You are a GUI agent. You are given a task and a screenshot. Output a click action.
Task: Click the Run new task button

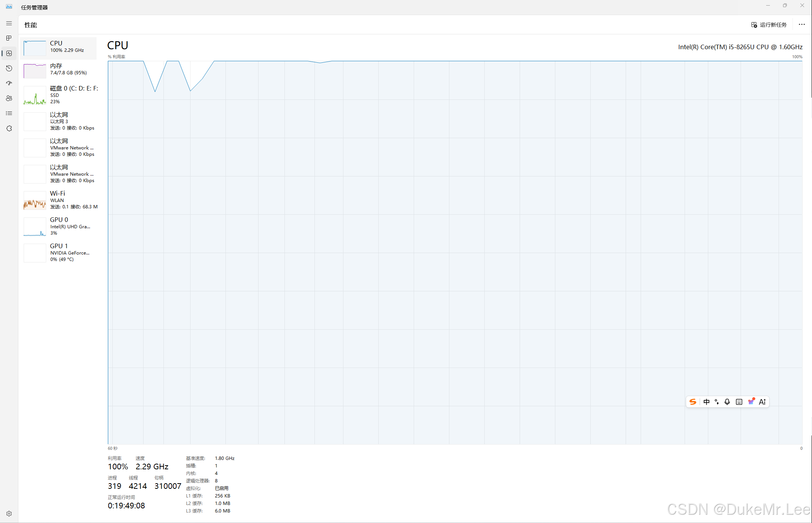click(769, 25)
